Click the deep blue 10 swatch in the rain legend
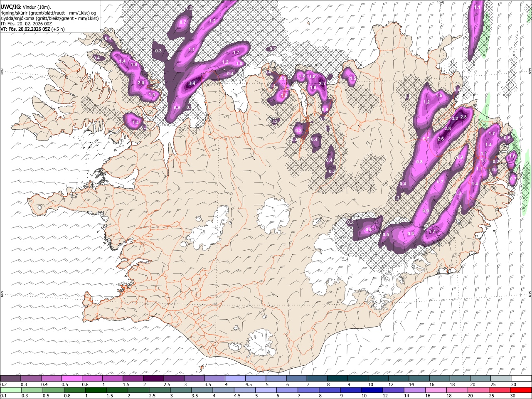This screenshot has height=399, width=532. (372, 390)
